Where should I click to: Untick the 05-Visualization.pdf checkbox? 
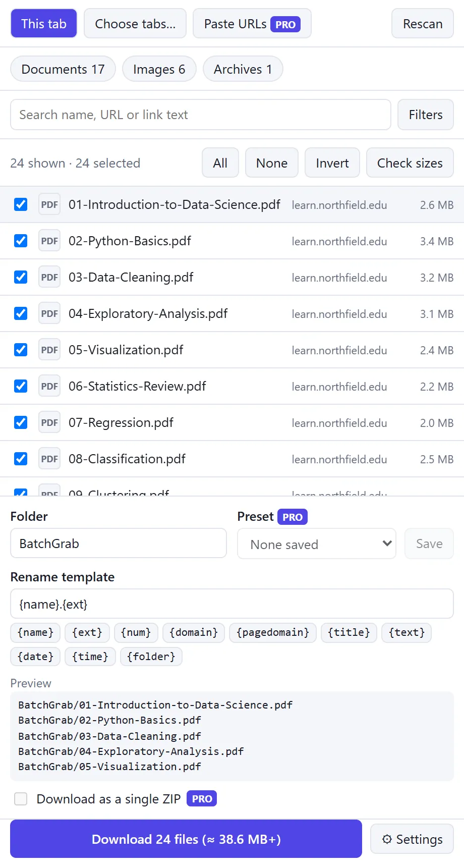pos(21,350)
